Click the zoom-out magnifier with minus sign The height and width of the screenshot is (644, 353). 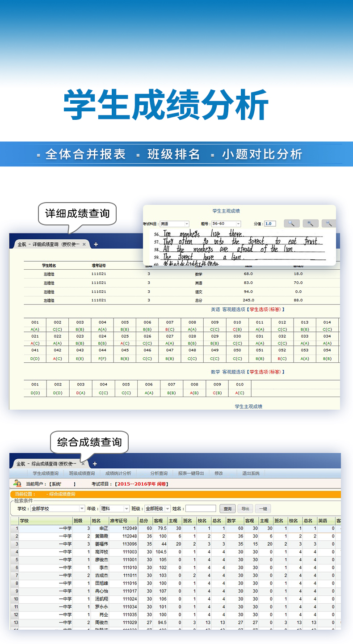click(x=329, y=224)
